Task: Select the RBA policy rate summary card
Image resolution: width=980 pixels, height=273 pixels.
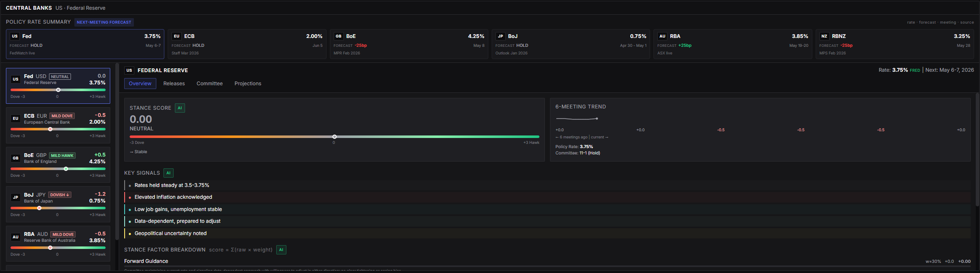Action: 732,44
